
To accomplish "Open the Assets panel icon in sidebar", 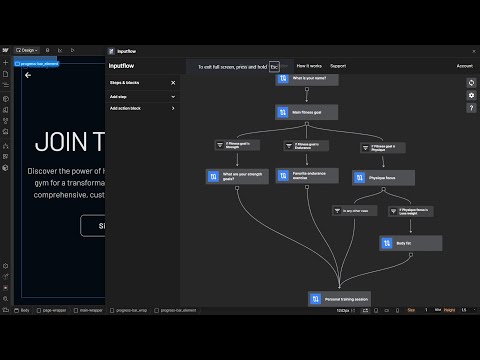I will (x=5, y=132).
